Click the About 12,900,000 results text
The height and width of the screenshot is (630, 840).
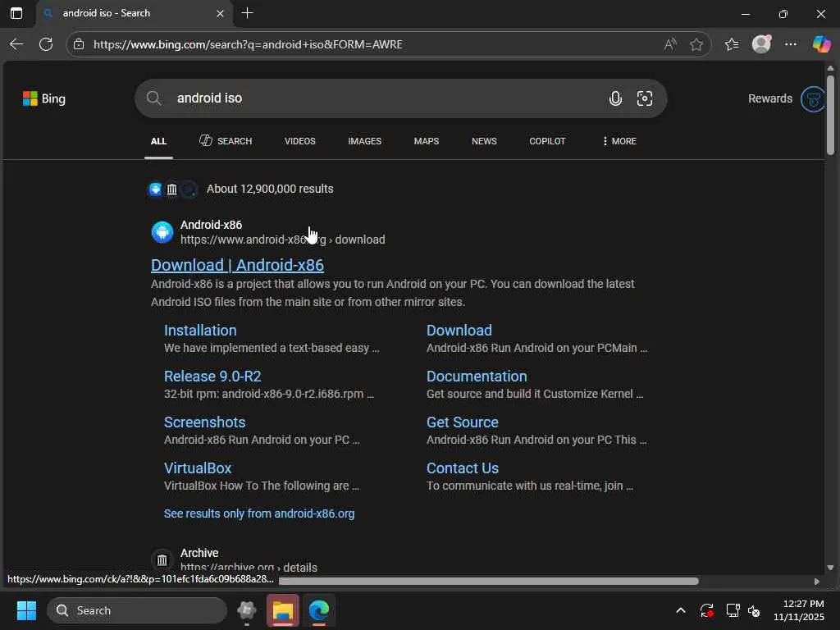270,189
